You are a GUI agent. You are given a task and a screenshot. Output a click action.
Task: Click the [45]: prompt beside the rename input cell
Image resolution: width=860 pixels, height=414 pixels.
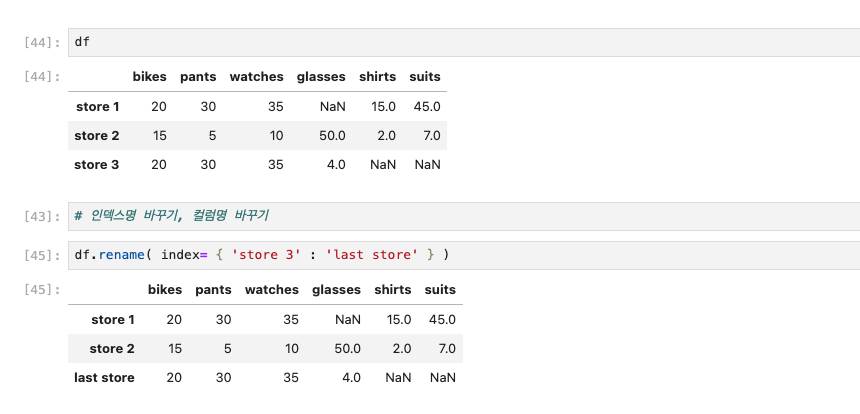click(x=42, y=256)
